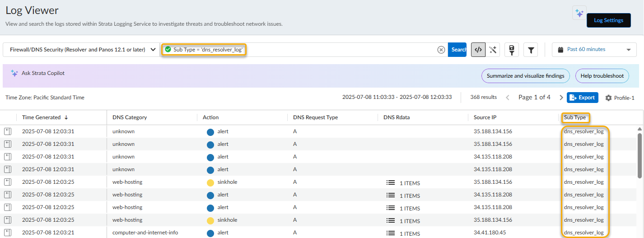The image size is (644, 238).
Task: Clear the search query with the X icon
Action: [441, 50]
